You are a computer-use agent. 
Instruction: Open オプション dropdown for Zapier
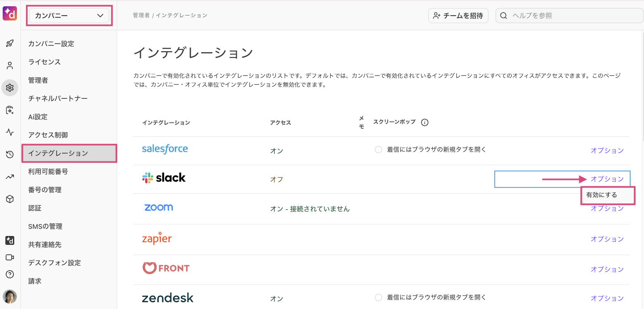tap(607, 239)
